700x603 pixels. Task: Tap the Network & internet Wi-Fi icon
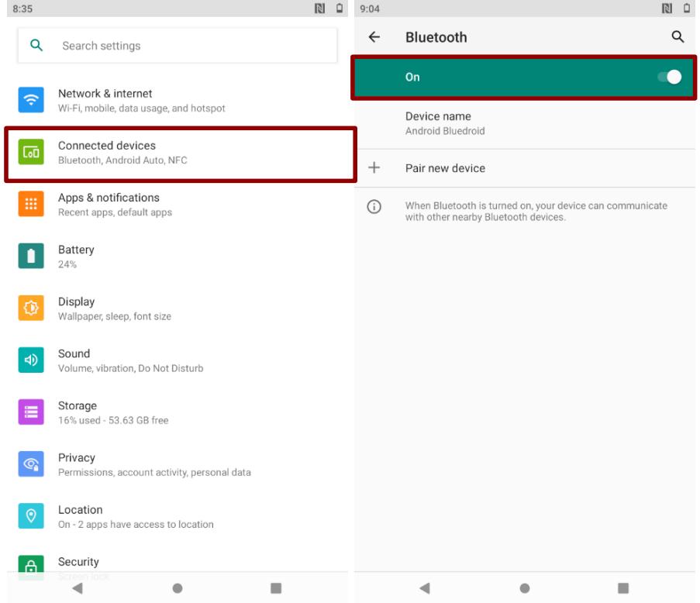[x=31, y=100]
